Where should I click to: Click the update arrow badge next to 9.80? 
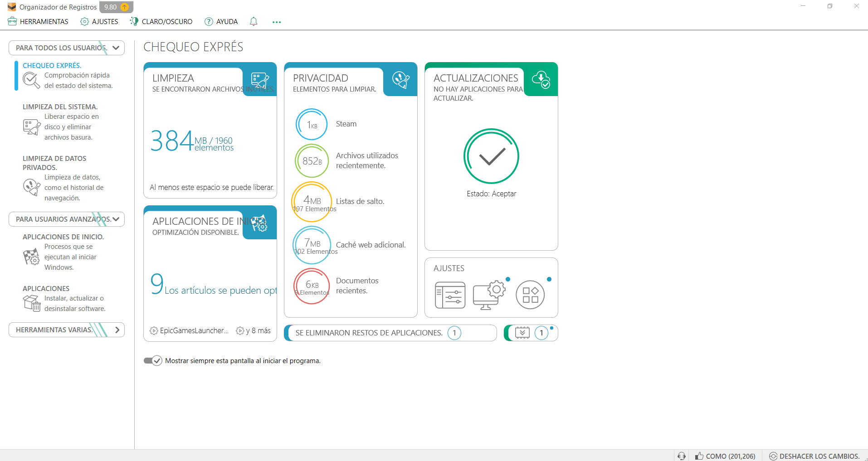point(125,7)
